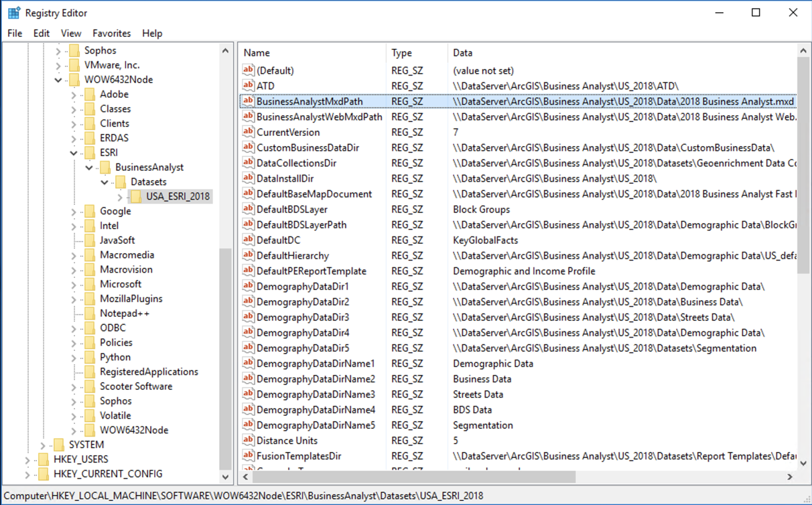Collapse the WOW6432Node tree node
Viewport: 812px width, 505px height.
point(58,80)
